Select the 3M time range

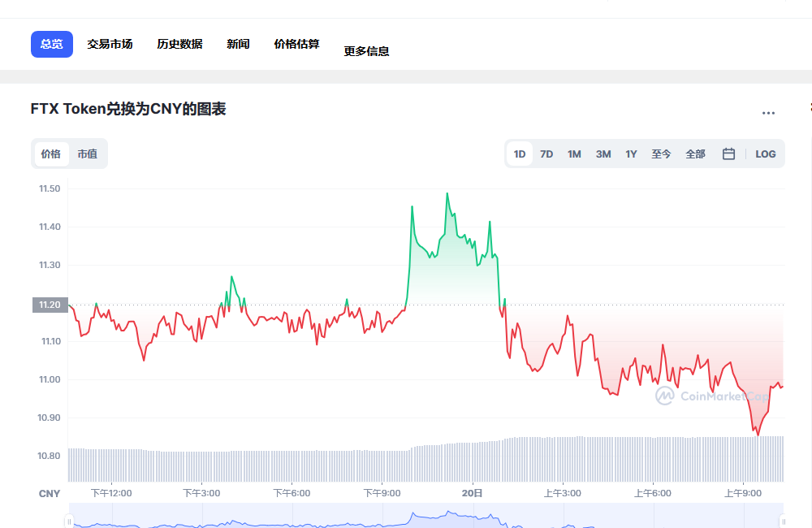click(x=603, y=154)
